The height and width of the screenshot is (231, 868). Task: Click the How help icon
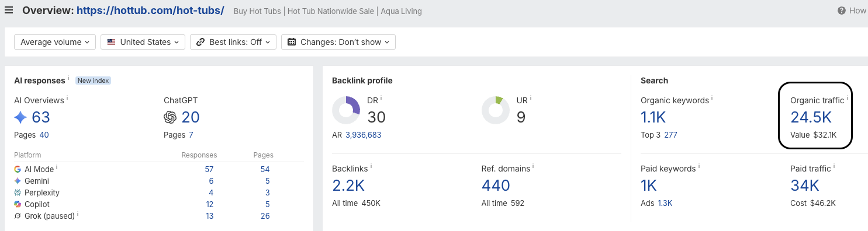[x=842, y=10]
